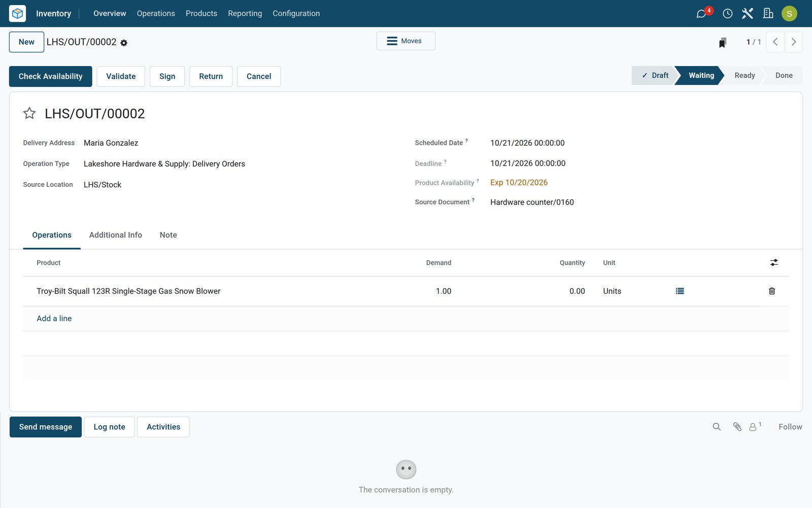Image resolution: width=812 pixels, height=508 pixels.
Task: Open the developer tools wrench icon
Action: pyautogui.click(x=747, y=14)
